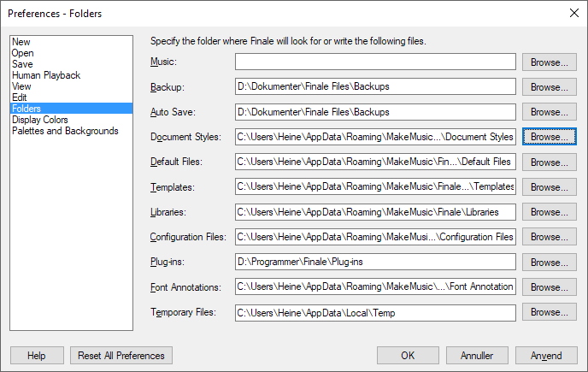Cancel the dialog with Annuller
The image size is (588, 372).
[x=477, y=356]
